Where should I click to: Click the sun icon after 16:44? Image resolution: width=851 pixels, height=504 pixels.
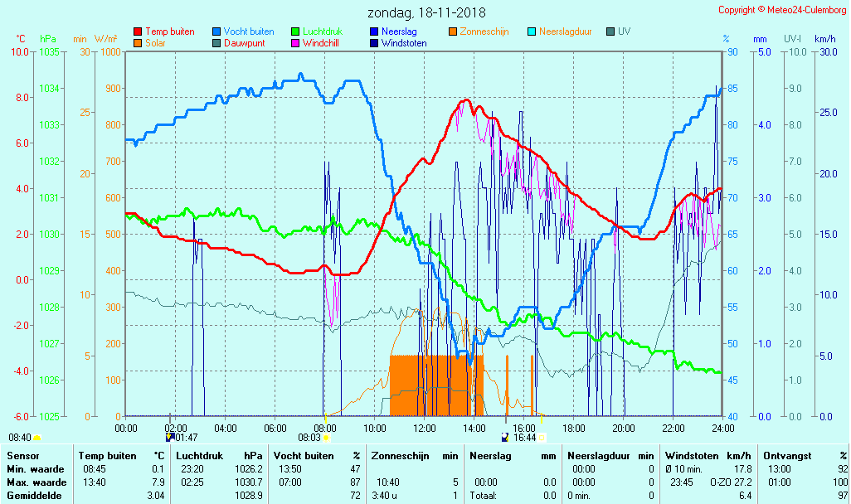(542, 437)
